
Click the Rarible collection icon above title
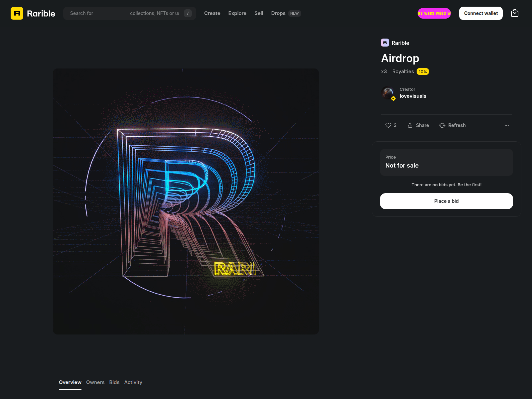pos(385,43)
